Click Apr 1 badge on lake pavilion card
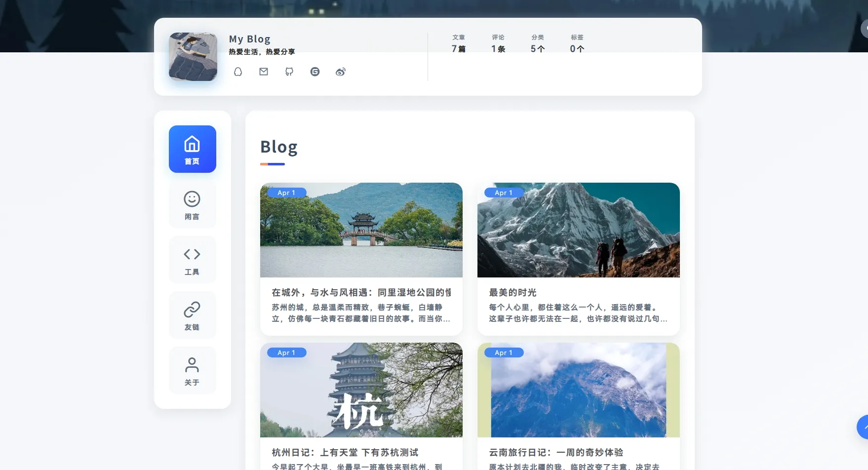Image resolution: width=868 pixels, height=470 pixels. coord(287,193)
